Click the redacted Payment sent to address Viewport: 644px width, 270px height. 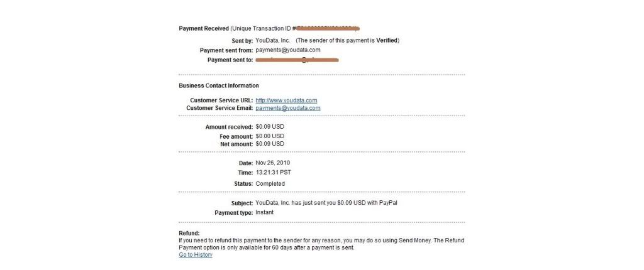(x=297, y=60)
